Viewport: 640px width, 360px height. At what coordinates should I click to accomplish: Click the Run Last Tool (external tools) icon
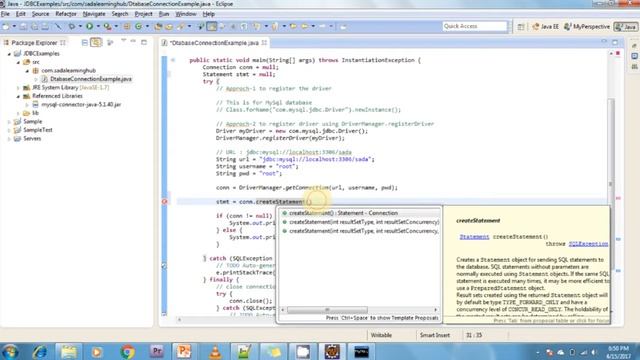pyautogui.click(x=107, y=27)
